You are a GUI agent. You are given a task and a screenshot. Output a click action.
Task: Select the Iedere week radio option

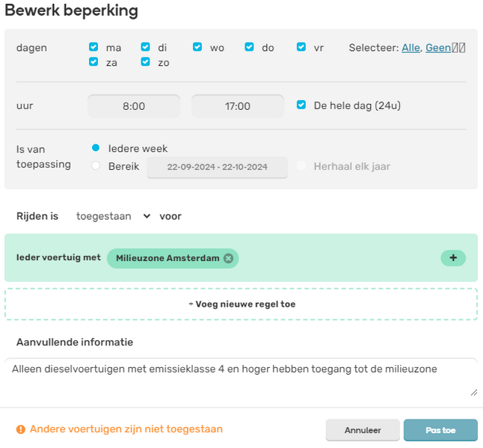coord(96,148)
